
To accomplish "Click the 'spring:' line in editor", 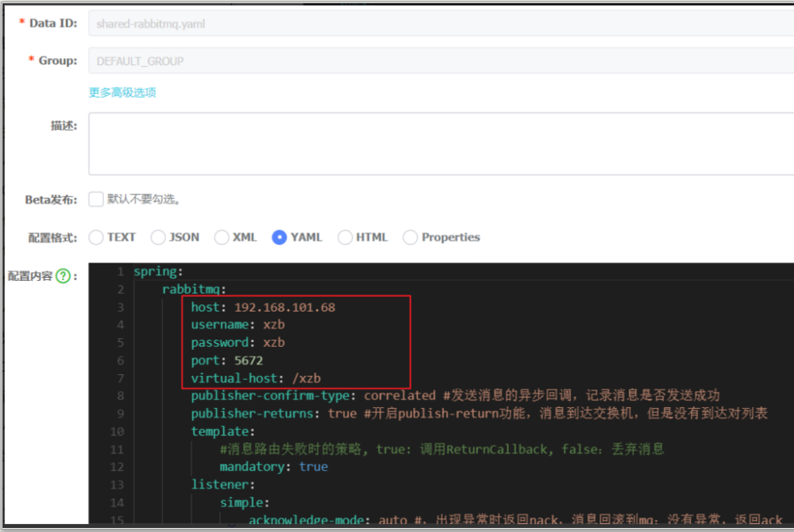I will pyautogui.click(x=159, y=271).
